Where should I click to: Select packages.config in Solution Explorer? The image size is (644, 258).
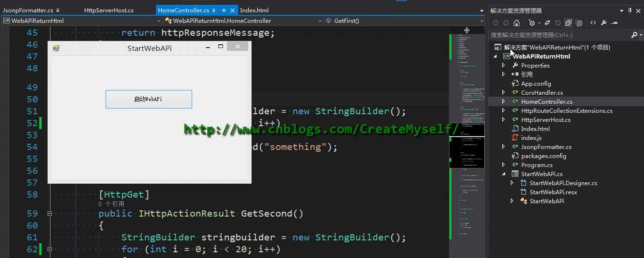coord(544,156)
